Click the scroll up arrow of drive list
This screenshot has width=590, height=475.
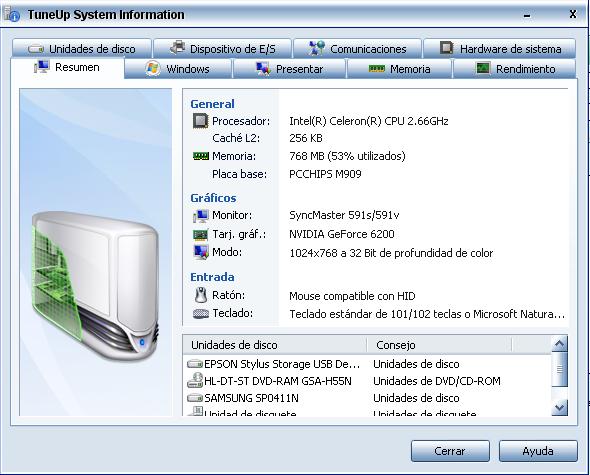click(560, 343)
